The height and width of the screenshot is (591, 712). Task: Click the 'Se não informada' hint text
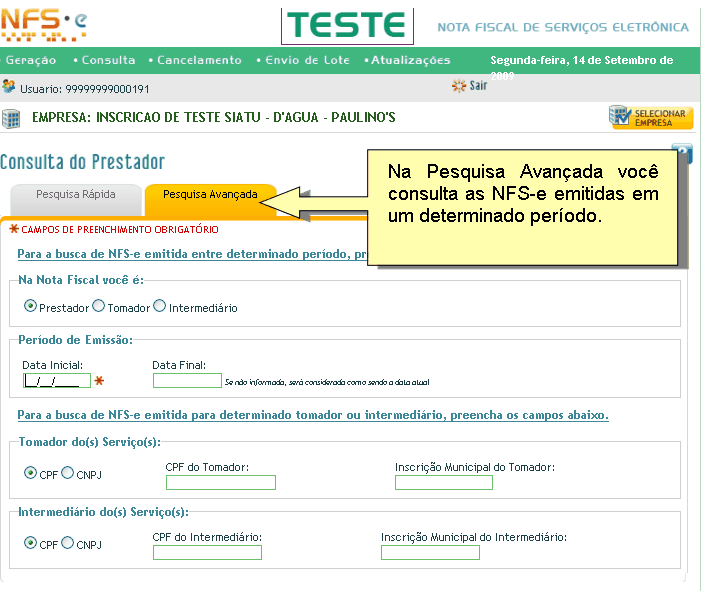(x=327, y=382)
